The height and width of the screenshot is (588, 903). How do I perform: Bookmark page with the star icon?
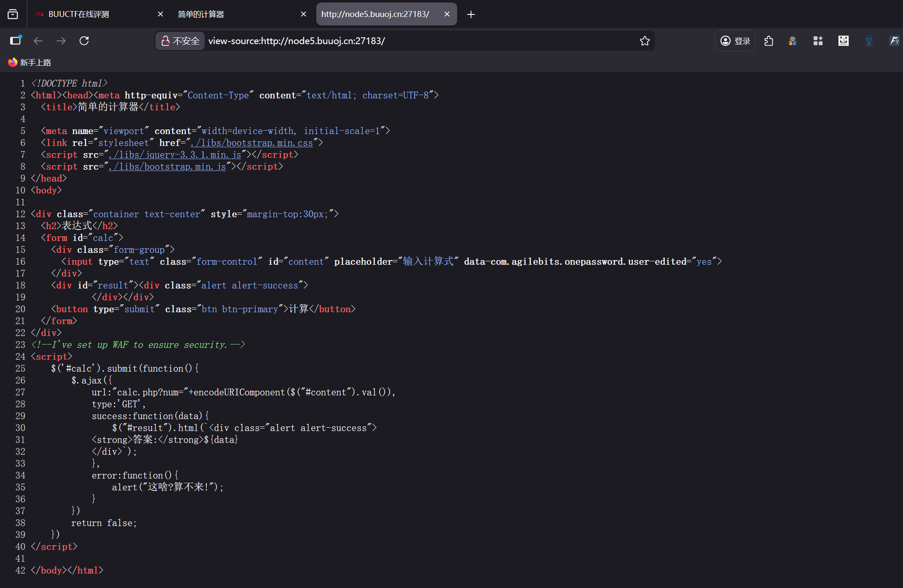(x=644, y=41)
